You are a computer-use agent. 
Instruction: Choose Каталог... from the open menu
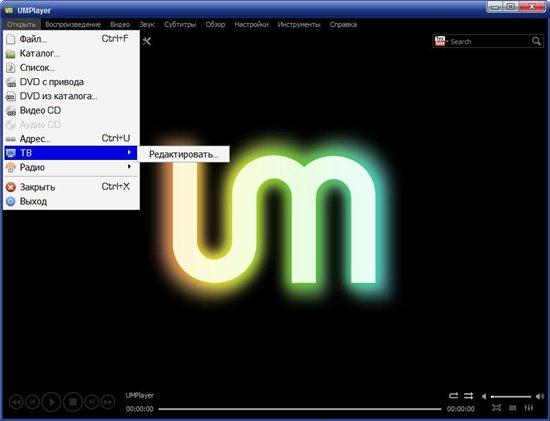[x=71, y=53]
